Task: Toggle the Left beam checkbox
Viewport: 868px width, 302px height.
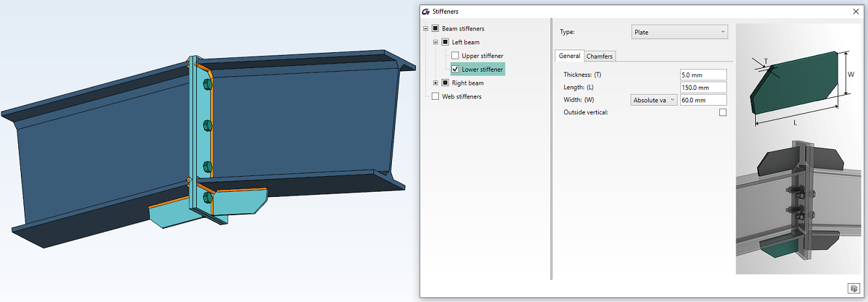Action: pyautogui.click(x=445, y=42)
